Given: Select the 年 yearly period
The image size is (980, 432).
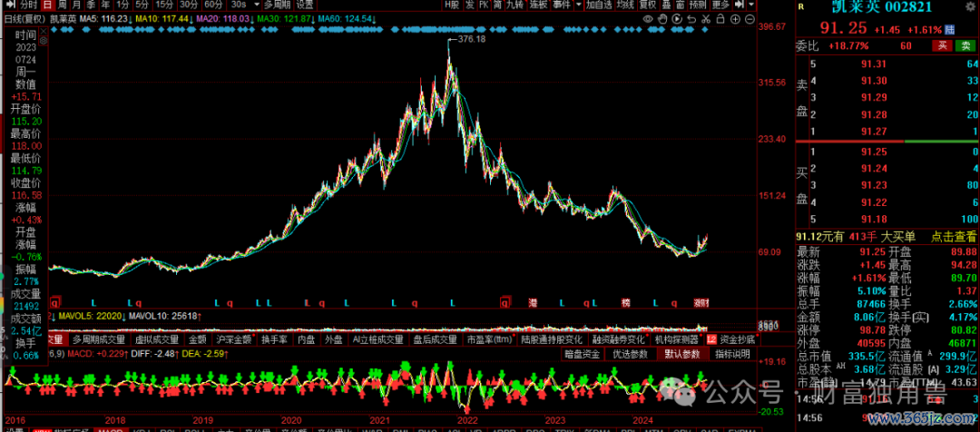Looking at the screenshot, I should point(105,5).
